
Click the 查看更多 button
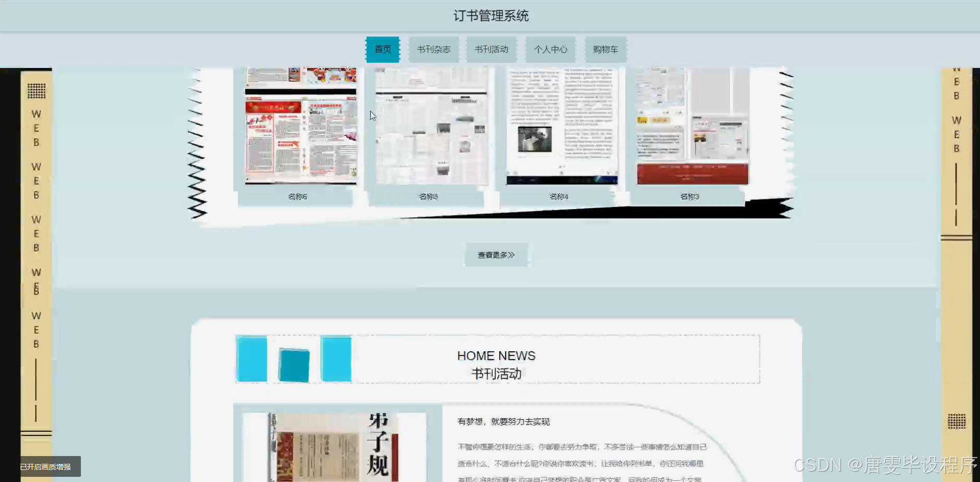(x=496, y=255)
